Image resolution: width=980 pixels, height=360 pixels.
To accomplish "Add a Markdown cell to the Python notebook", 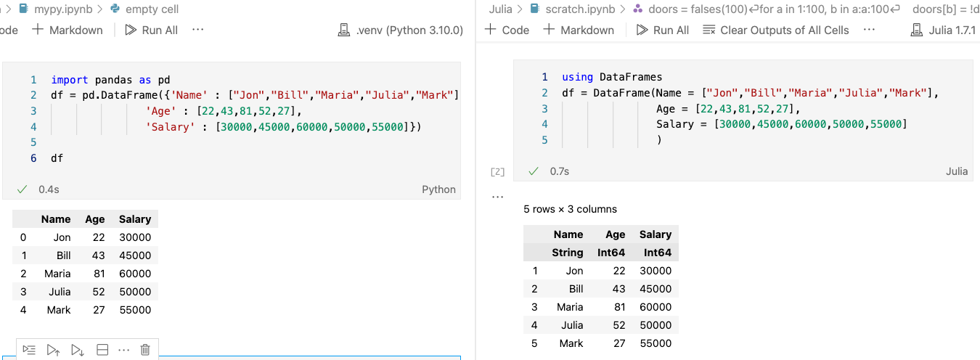I will point(67,30).
